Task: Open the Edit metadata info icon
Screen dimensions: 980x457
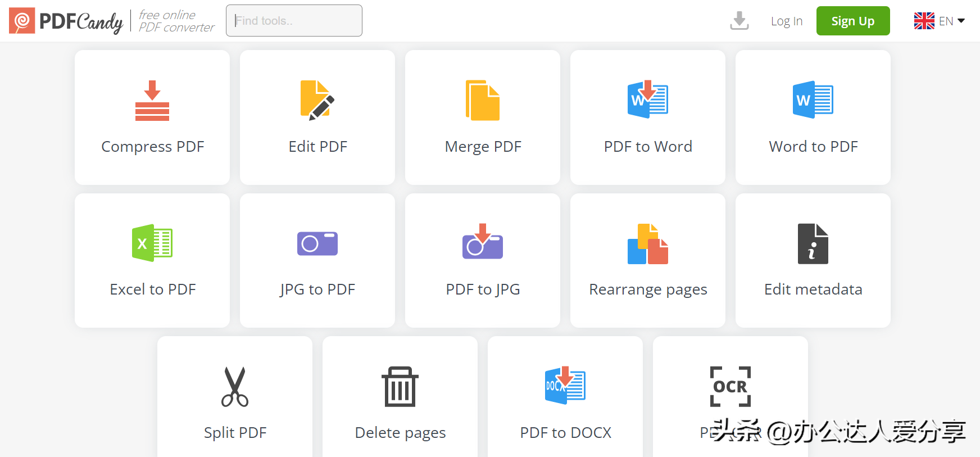Action: tap(813, 243)
